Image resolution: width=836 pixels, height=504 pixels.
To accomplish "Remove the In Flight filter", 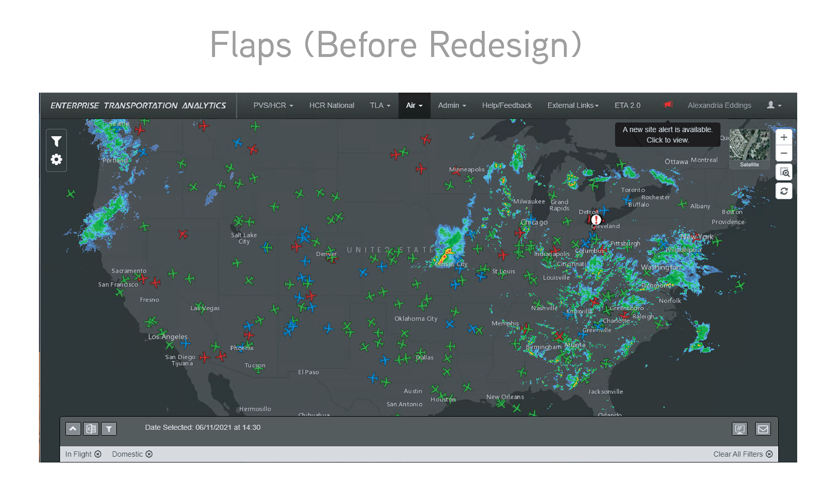I will [98, 454].
